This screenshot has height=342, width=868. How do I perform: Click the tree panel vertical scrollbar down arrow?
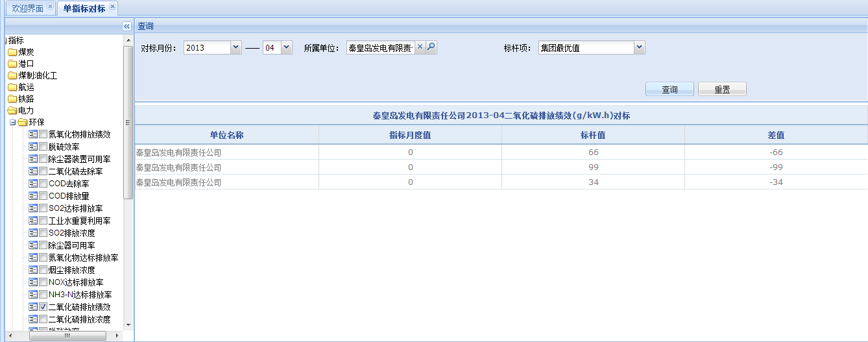coord(128,324)
